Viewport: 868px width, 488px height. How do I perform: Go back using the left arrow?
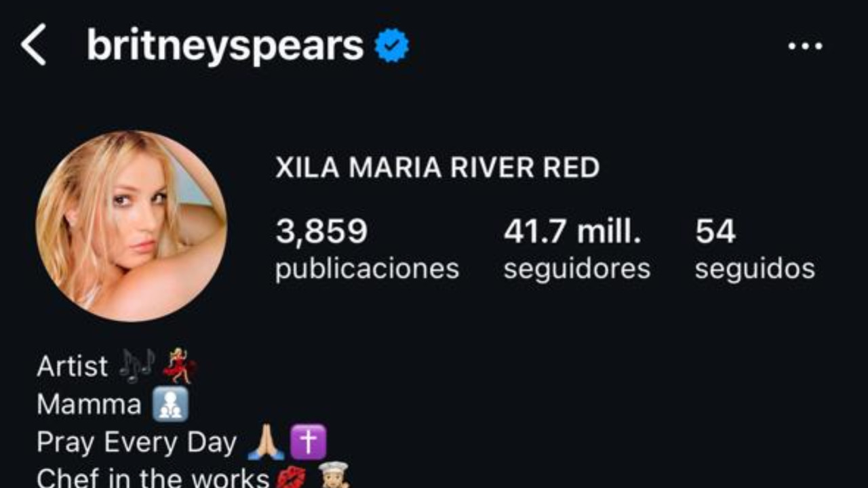[x=33, y=45]
